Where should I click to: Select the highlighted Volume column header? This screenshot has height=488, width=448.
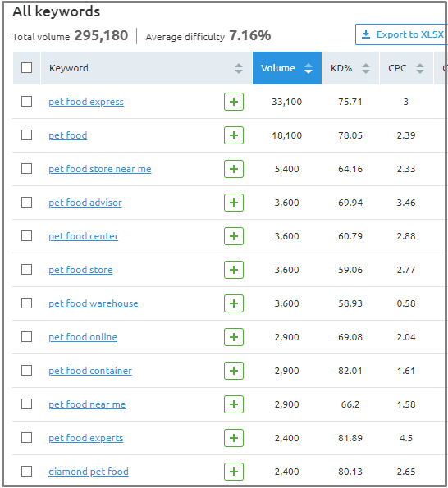(x=287, y=68)
